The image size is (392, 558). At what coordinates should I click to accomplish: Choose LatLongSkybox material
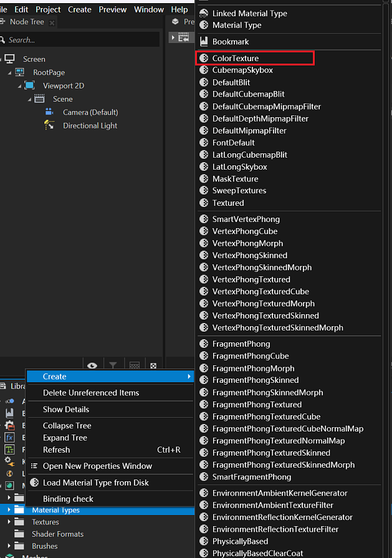point(239,167)
